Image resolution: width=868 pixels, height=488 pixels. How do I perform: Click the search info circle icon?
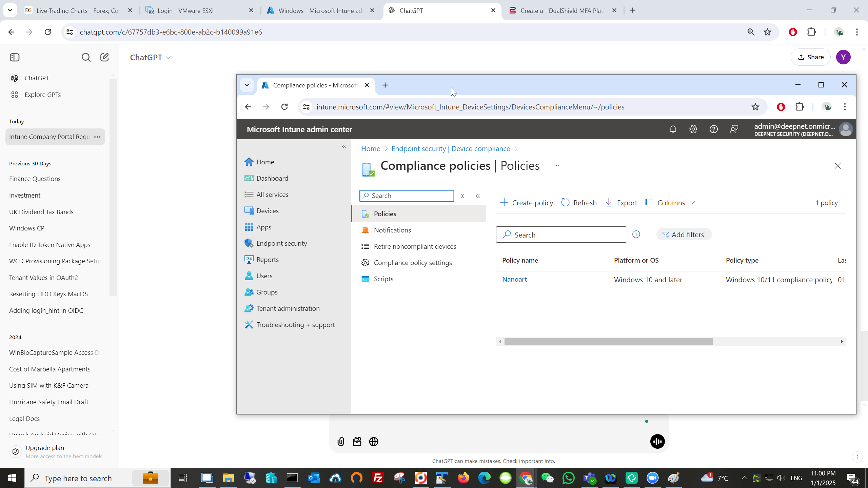click(x=636, y=235)
